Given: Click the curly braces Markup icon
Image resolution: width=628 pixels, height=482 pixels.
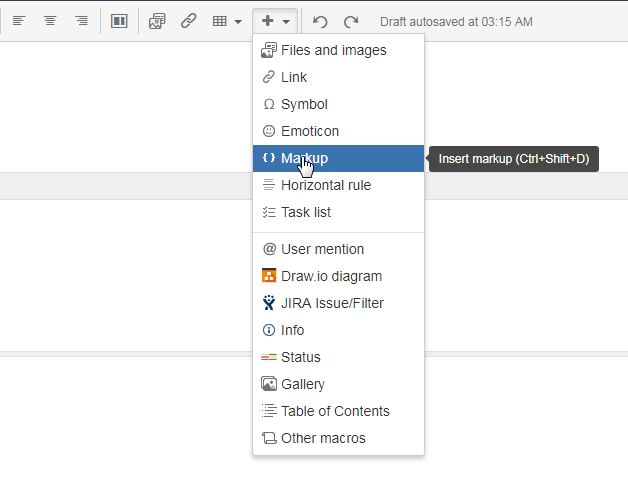Looking at the screenshot, I should [x=269, y=157].
